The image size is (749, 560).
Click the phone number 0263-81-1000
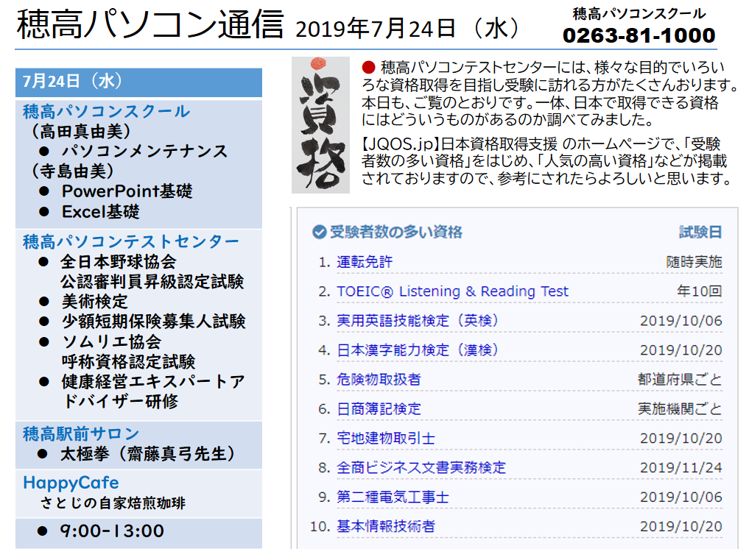coord(639,35)
